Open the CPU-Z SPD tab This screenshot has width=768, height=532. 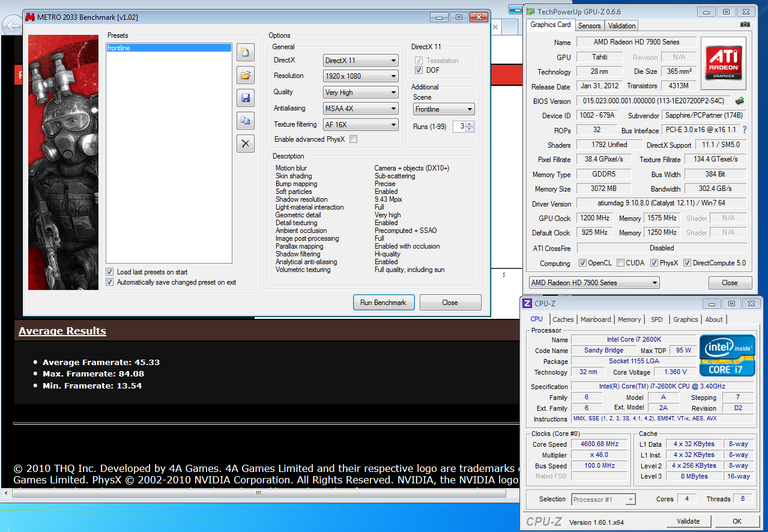pos(657,319)
